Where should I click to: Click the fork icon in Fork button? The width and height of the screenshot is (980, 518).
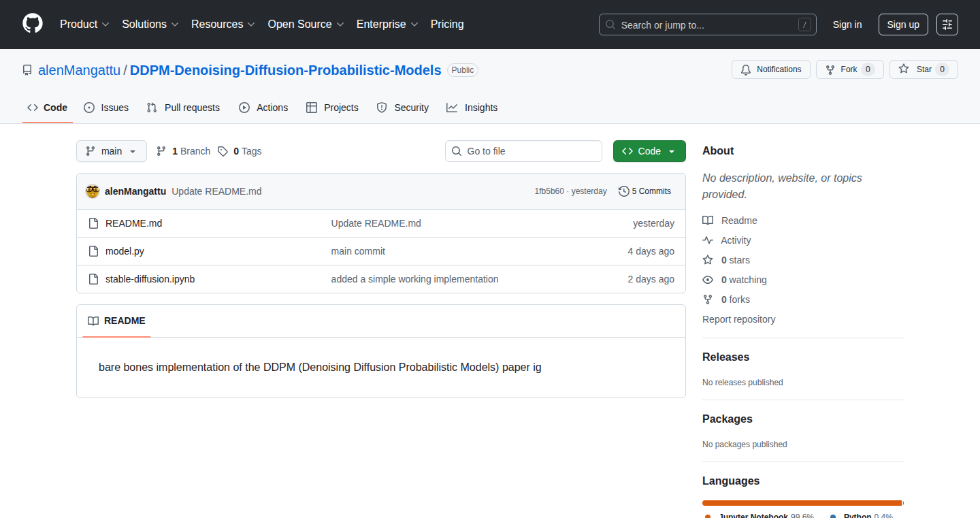click(x=830, y=69)
